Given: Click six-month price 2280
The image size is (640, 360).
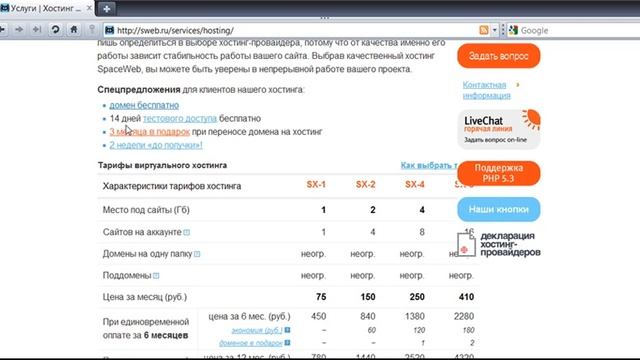Looking at the screenshot, I should click(x=464, y=316).
